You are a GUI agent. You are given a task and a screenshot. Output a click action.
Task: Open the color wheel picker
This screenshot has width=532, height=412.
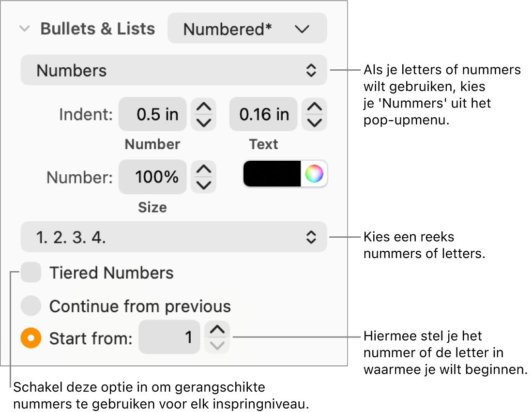314,174
